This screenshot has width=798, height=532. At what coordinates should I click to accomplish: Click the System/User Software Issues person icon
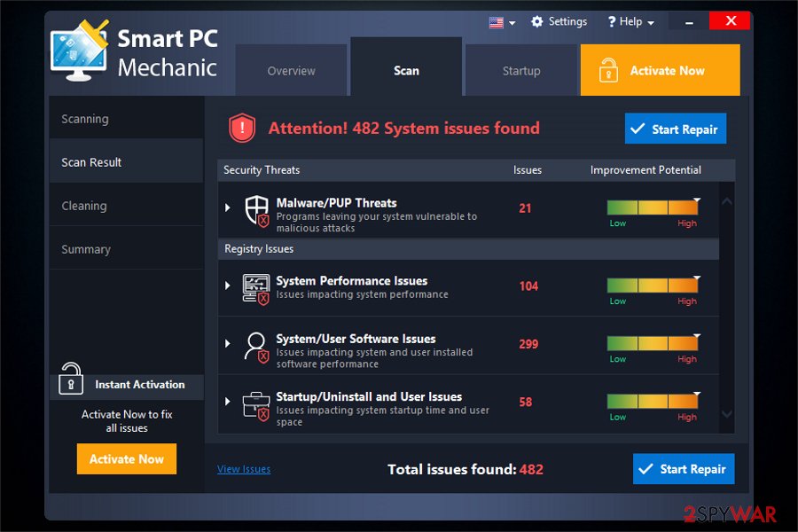[256, 348]
